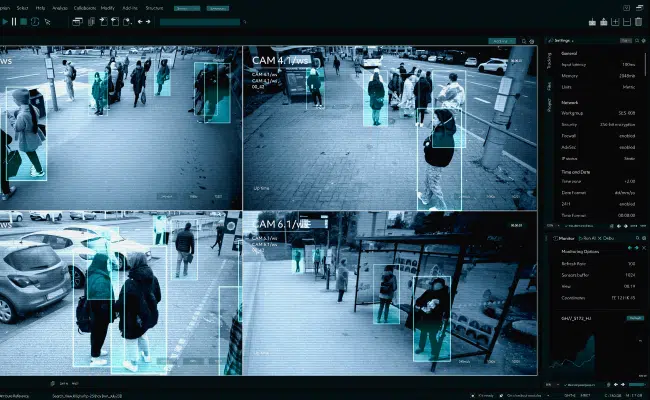
Task: Click the teal button above the camera grid
Action: coord(502,41)
